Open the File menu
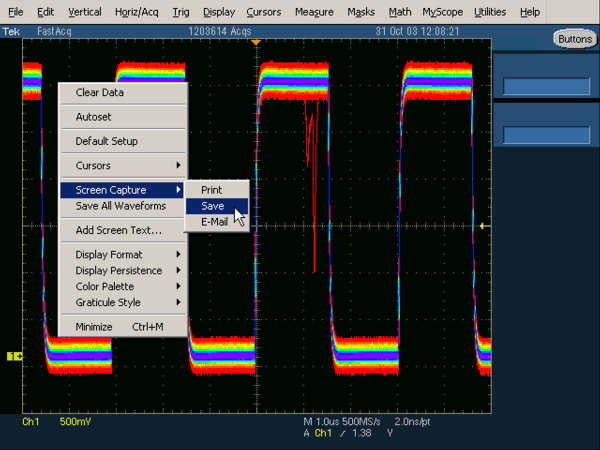Viewport: 600px width, 450px height. 16,12
